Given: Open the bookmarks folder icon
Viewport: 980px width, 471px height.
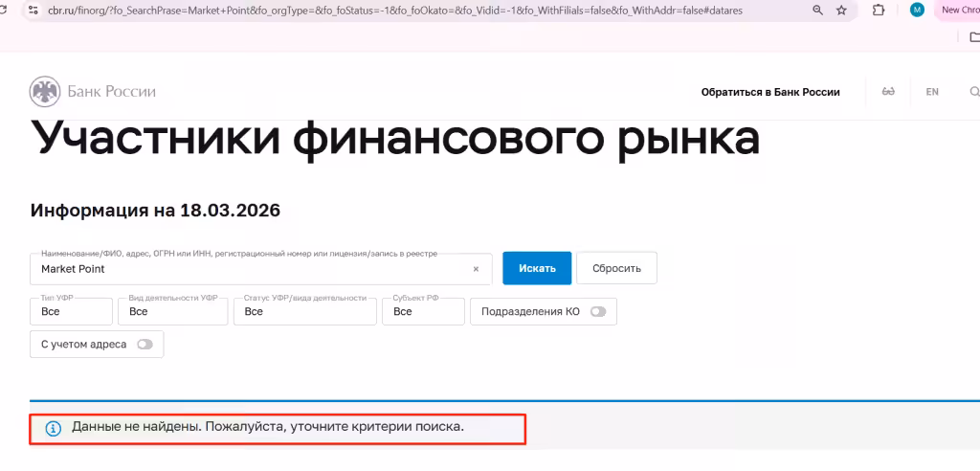Looking at the screenshot, I should (974, 37).
